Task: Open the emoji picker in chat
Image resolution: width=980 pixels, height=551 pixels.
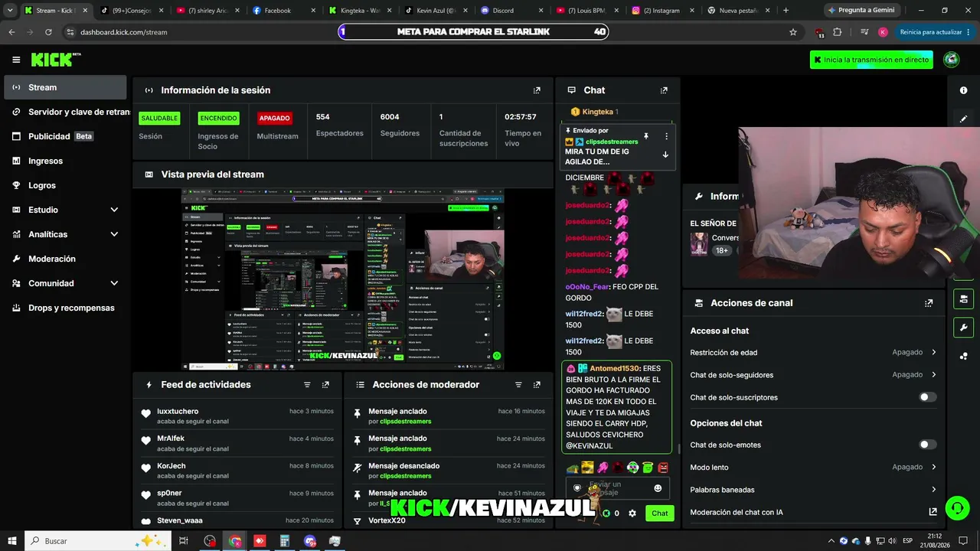Action: tap(658, 488)
